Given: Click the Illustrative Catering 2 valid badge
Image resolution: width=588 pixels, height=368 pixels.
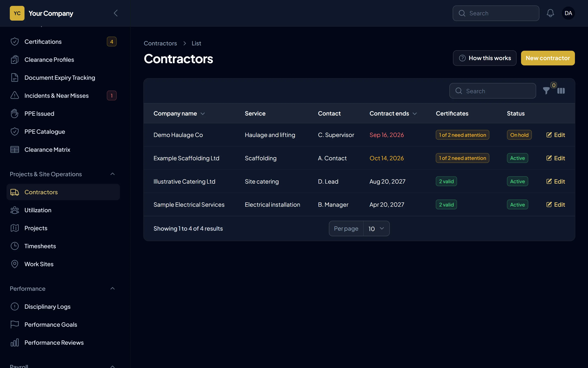Looking at the screenshot, I should pyautogui.click(x=446, y=182).
